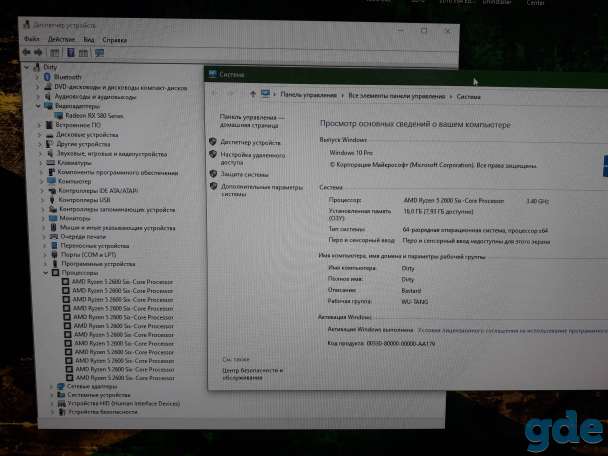Toggle the action pane toolbar icon in Device Manager
Viewport: 608px width, 456px height.
click(x=83, y=53)
